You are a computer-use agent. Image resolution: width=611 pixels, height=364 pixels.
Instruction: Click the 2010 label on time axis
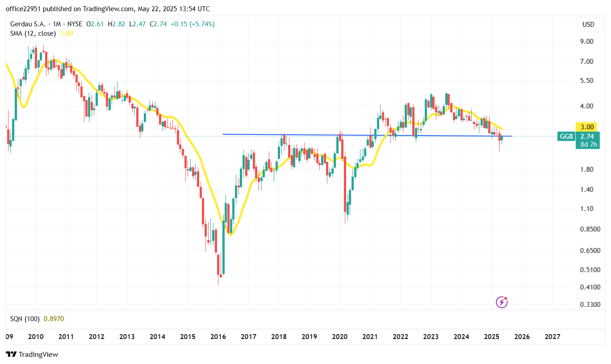36,337
